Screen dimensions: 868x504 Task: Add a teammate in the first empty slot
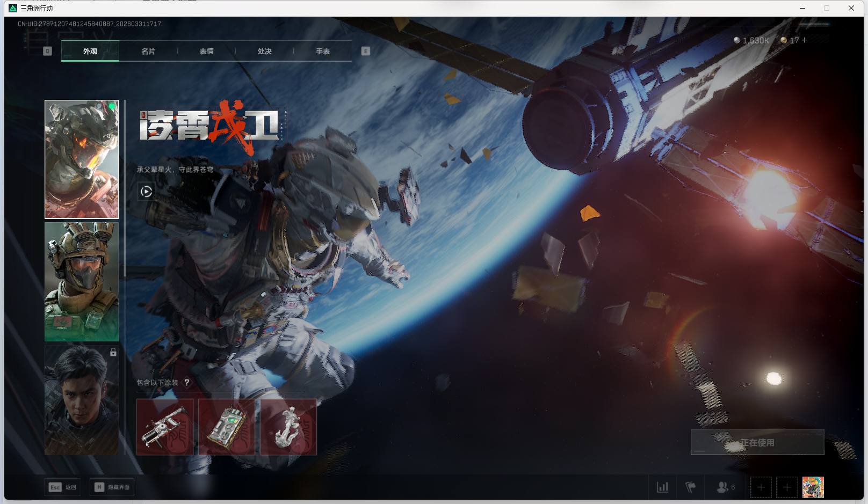coord(761,487)
